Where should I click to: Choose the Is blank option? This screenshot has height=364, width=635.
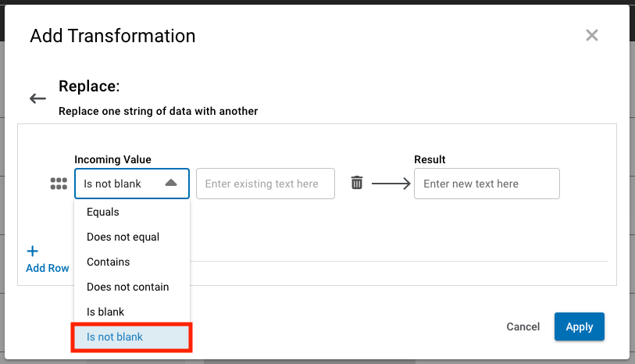pos(105,312)
